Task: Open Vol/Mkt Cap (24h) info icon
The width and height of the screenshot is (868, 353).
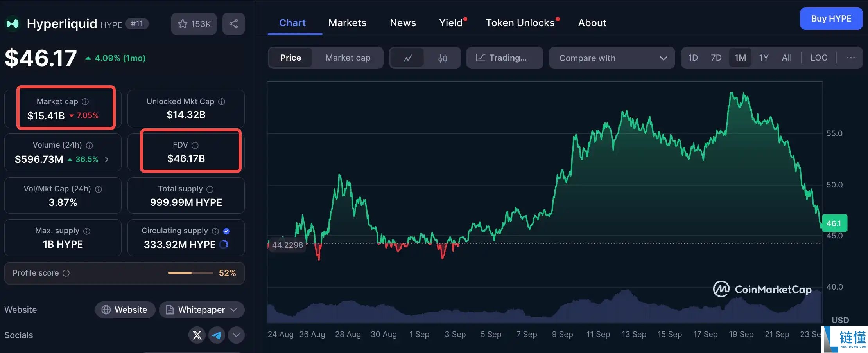Action: (x=99, y=189)
